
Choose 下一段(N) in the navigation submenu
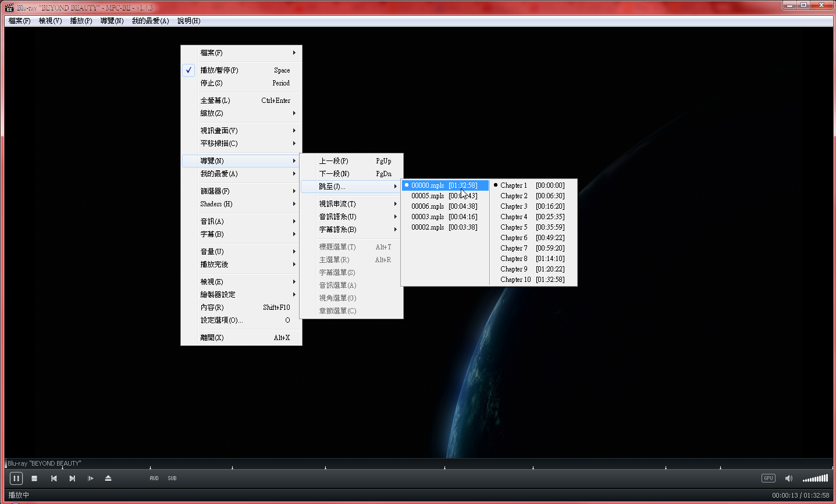351,174
